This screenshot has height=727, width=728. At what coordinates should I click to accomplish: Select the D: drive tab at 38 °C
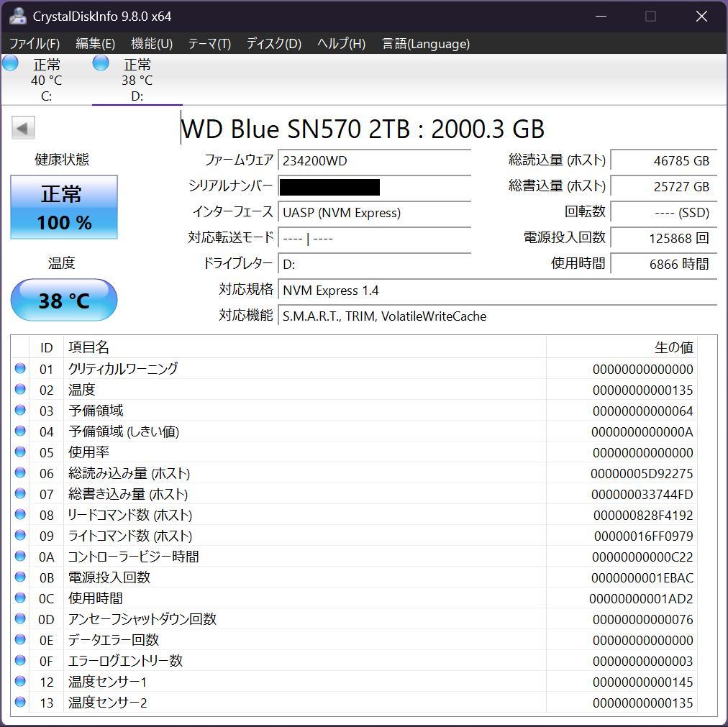coord(137,80)
